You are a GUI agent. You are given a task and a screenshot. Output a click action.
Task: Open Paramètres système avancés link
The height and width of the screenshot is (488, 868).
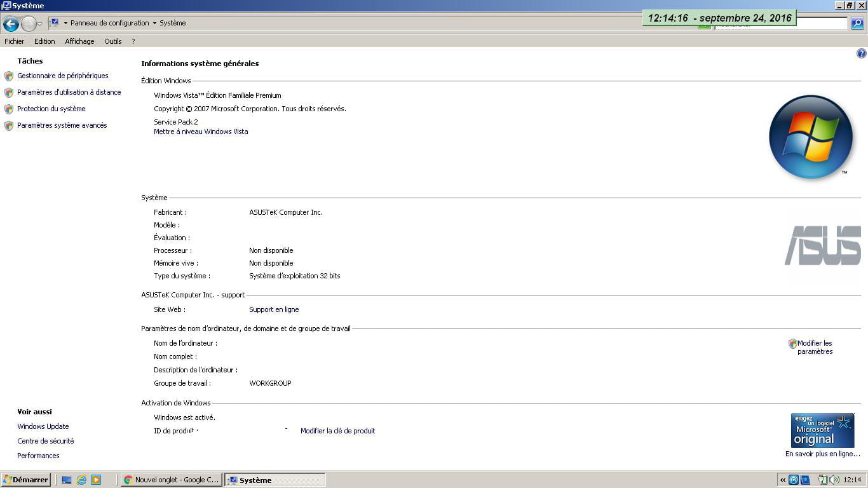pyautogui.click(x=62, y=125)
